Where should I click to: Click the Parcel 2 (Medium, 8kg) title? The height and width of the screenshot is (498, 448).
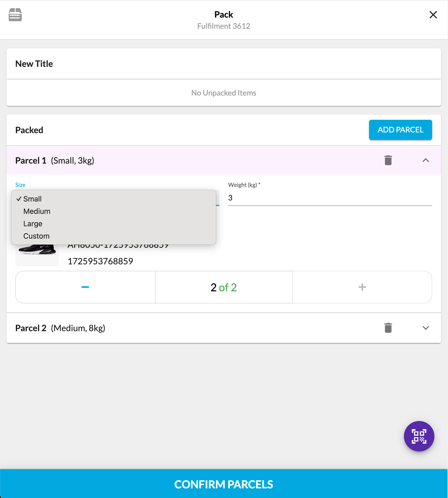point(60,328)
